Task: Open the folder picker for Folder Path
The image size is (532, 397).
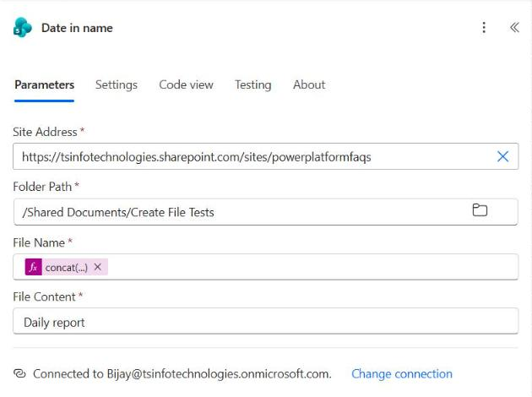Action: coord(480,210)
